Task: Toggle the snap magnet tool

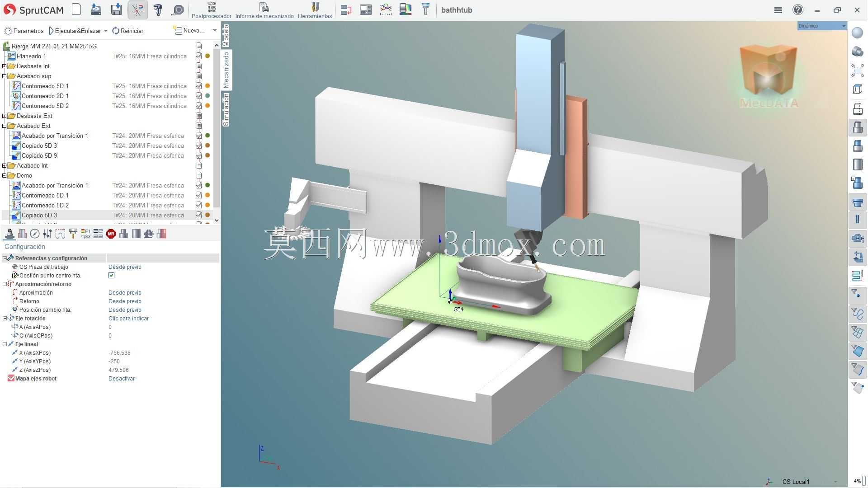Action: [x=137, y=9]
